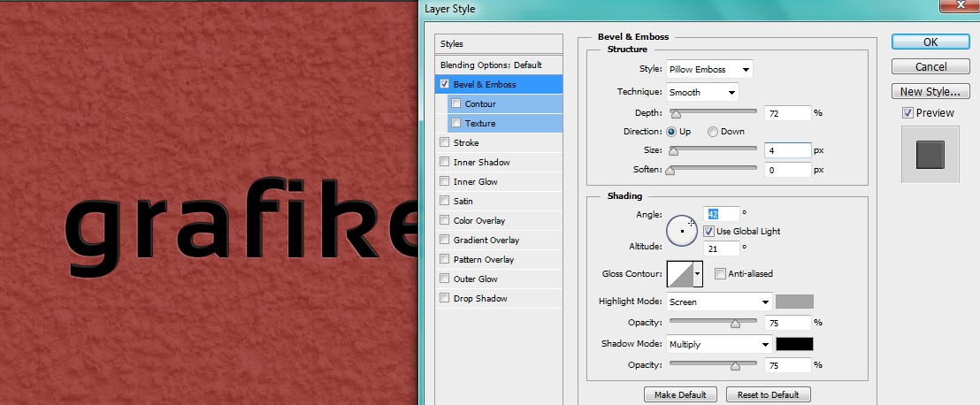Viewport: 980px width, 405px height.
Task: Open the Outer Glow settings label
Action: tap(475, 279)
